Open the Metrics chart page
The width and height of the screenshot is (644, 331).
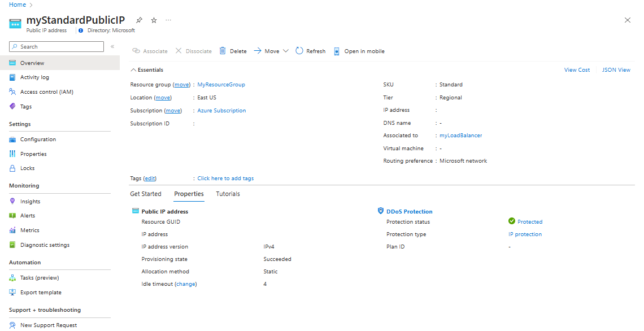click(x=30, y=230)
